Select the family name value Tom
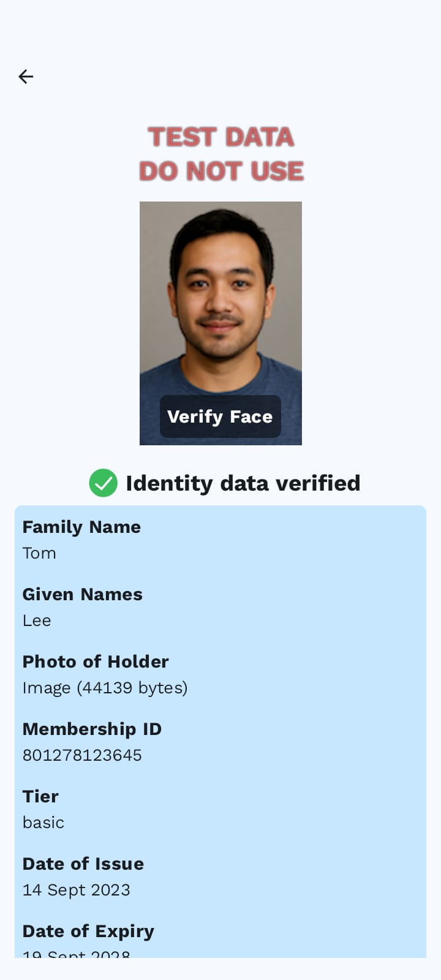Image resolution: width=441 pixels, height=980 pixels. click(x=39, y=552)
